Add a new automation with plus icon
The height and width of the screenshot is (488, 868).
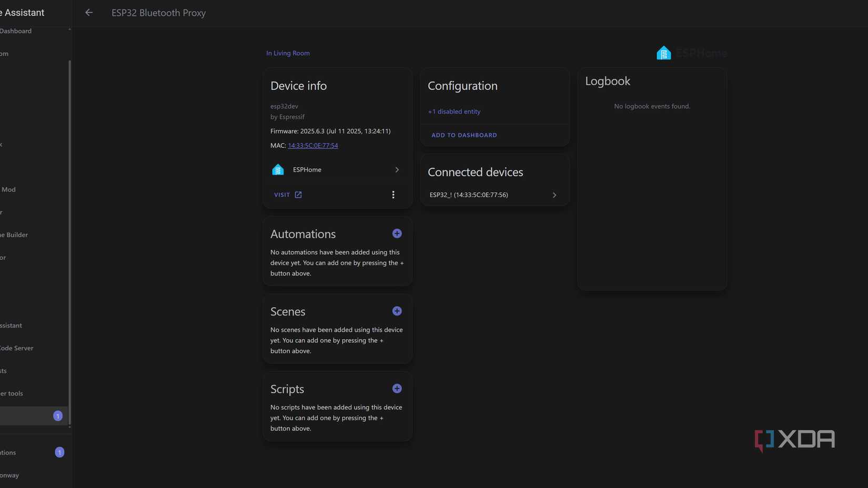(397, 233)
